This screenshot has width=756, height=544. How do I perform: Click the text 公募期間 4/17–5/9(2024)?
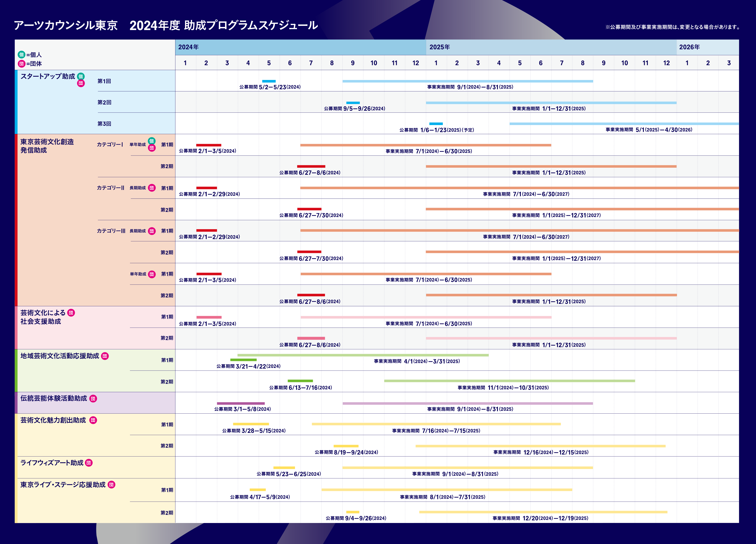260,497
